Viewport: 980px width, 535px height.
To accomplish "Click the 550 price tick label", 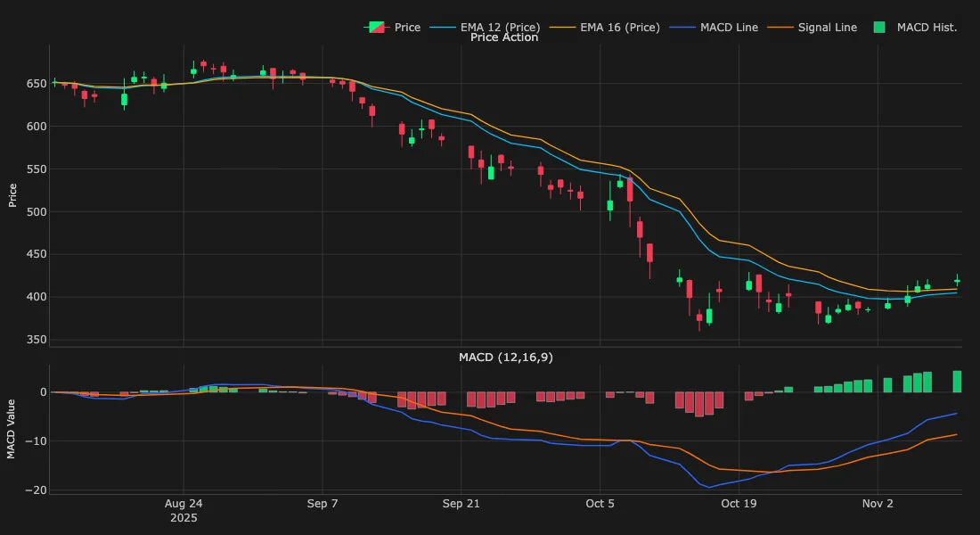I will coord(37,169).
